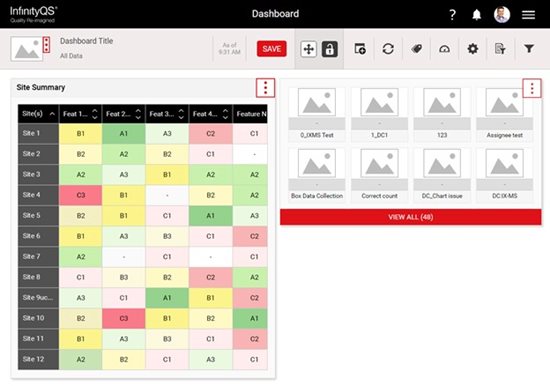
Task: Click VIEW ALL (48) button
Action: 410,217
